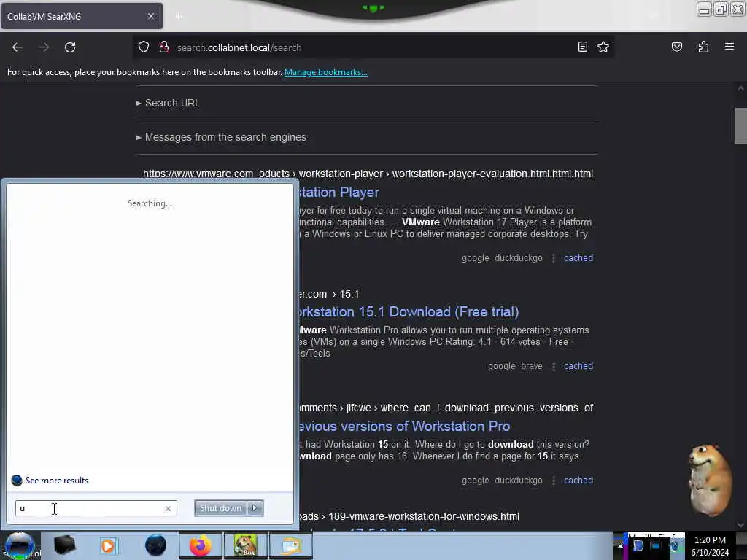Click the Searching... status text

[150, 203]
